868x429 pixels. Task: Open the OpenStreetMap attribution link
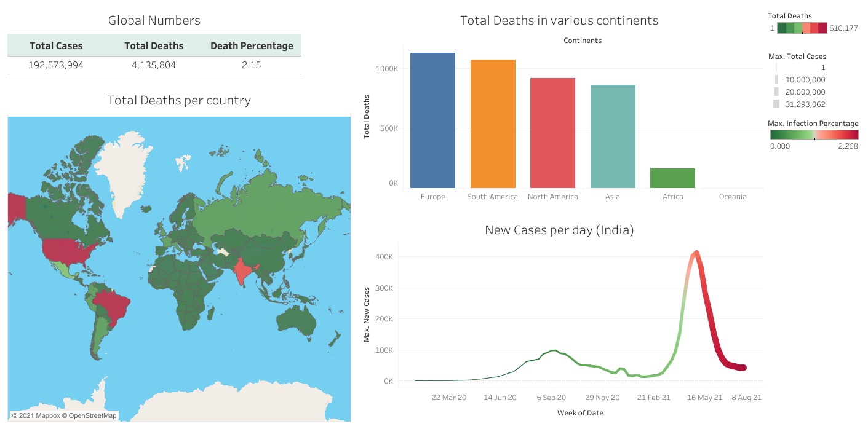click(92, 415)
